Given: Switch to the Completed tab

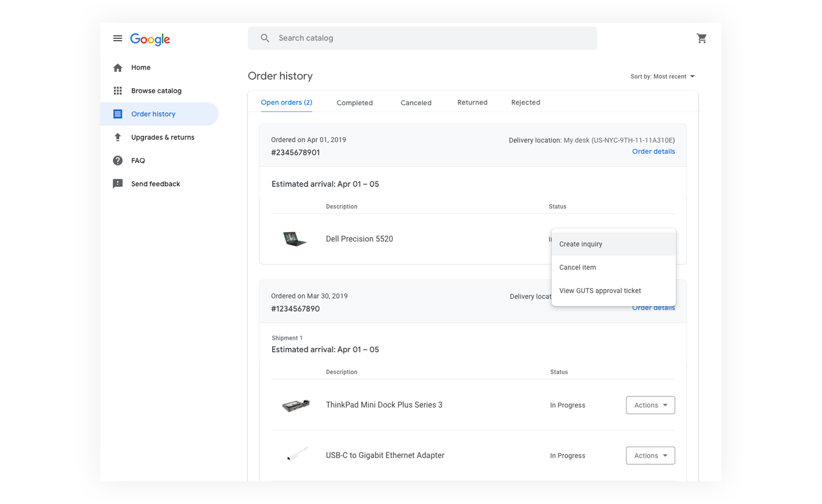Looking at the screenshot, I should [354, 103].
